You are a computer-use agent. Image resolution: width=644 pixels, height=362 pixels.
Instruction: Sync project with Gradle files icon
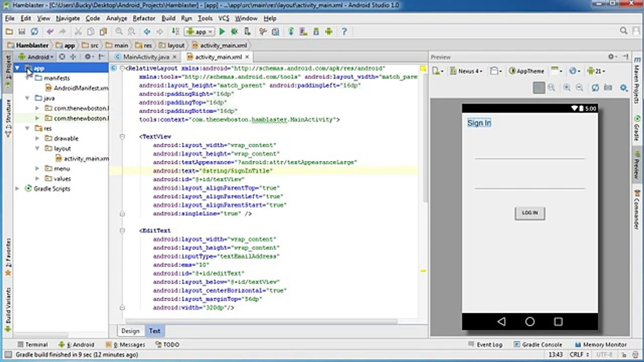point(291,32)
